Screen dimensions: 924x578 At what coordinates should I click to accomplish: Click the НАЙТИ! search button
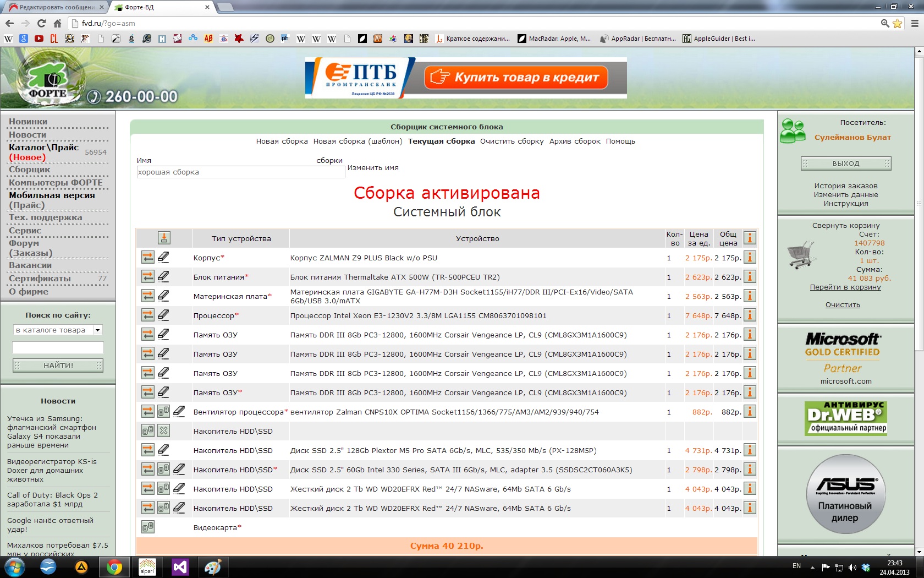(58, 366)
